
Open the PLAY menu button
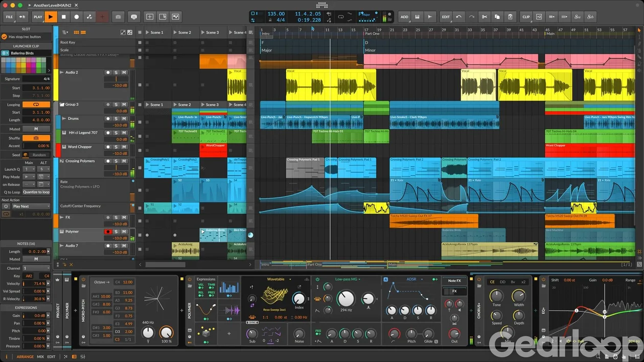pyautogui.click(x=38, y=17)
